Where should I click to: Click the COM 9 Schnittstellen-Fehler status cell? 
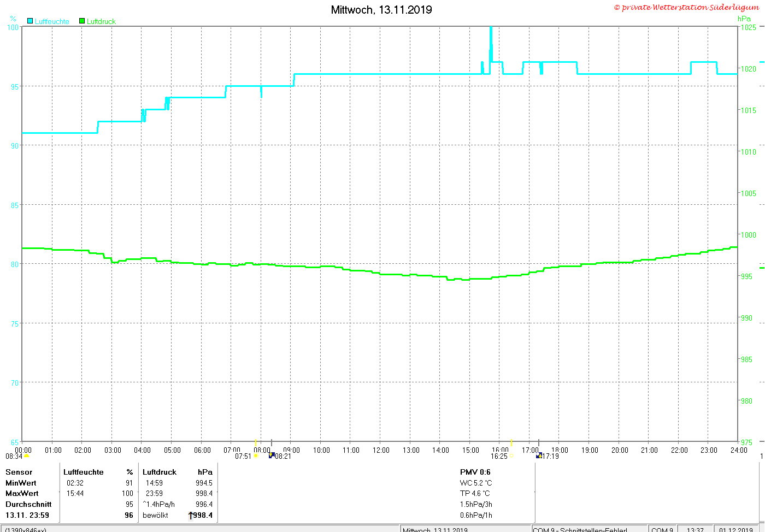(589, 529)
